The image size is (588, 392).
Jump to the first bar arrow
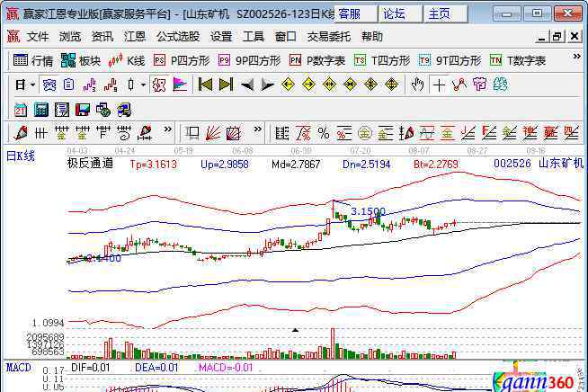pyautogui.click(x=205, y=85)
